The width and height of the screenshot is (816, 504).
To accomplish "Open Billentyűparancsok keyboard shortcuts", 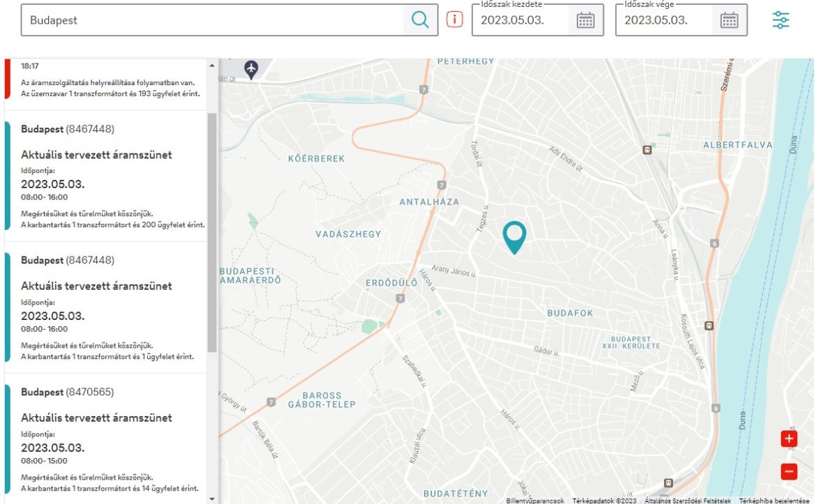I will pyautogui.click(x=535, y=501).
